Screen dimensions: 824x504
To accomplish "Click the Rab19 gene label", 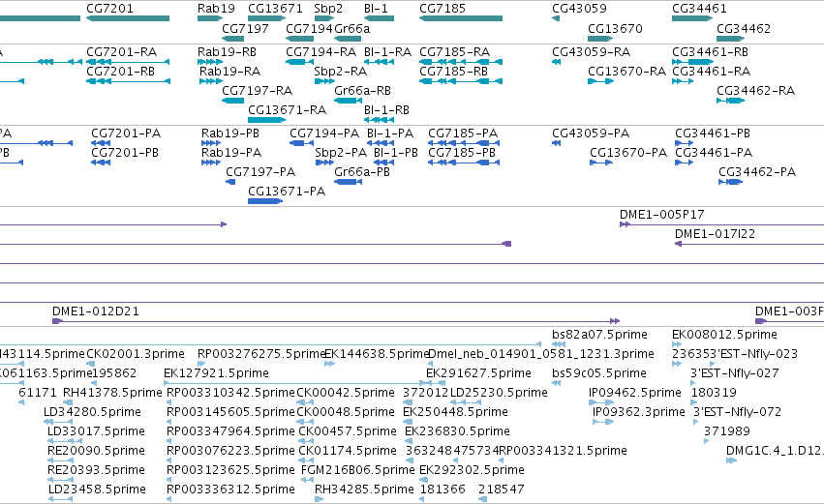I will point(216,9).
